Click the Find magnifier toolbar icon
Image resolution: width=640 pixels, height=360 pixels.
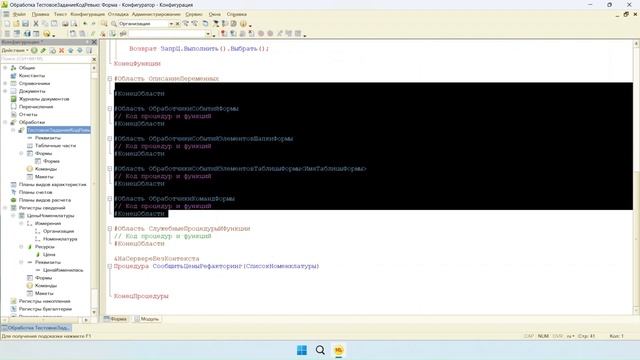(x=114, y=24)
